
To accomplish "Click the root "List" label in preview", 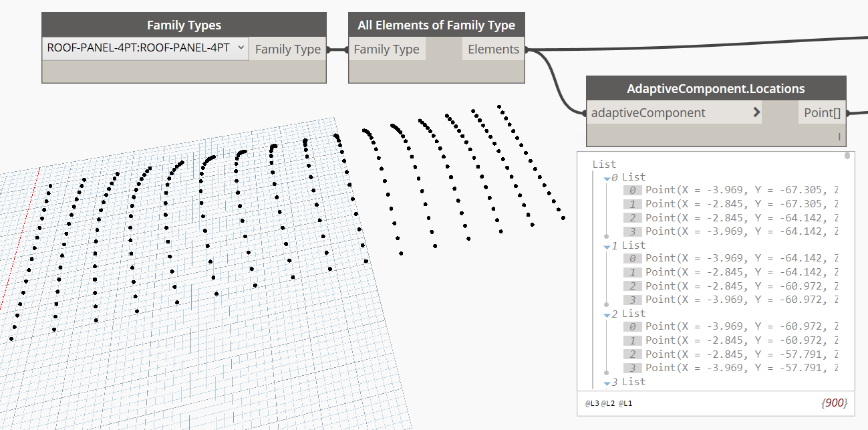I will (604, 164).
